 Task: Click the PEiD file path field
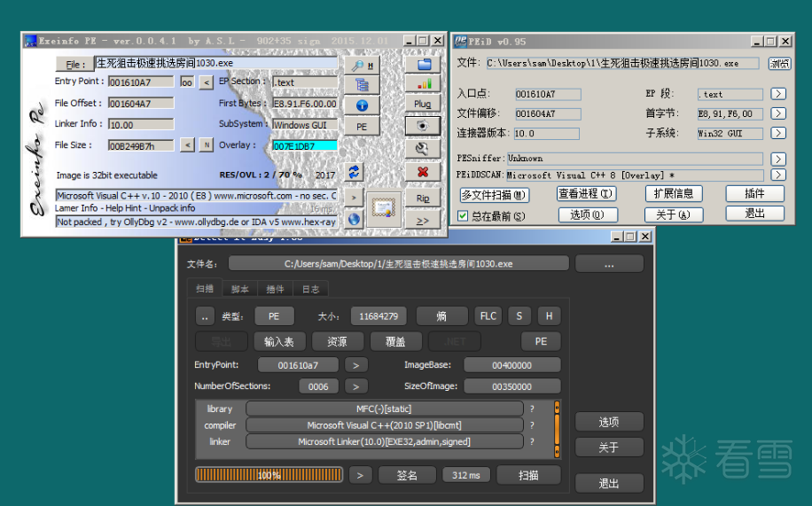(622, 63)
